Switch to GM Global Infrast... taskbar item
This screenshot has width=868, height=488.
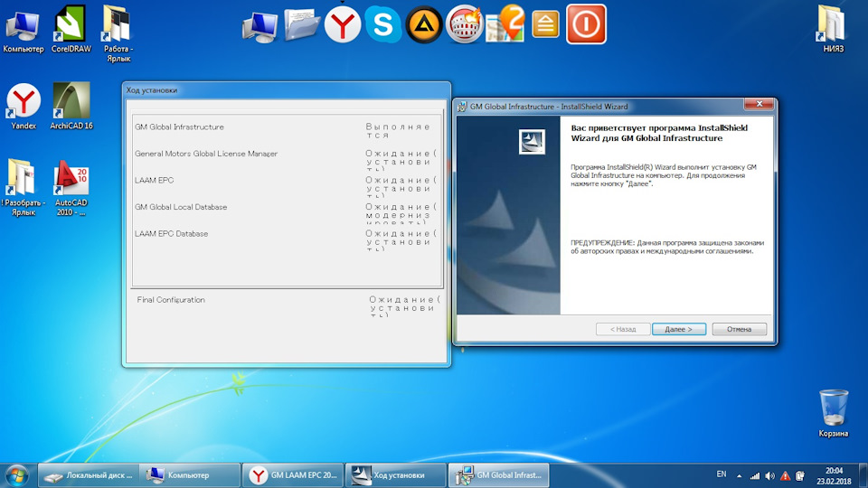point(498,475)
